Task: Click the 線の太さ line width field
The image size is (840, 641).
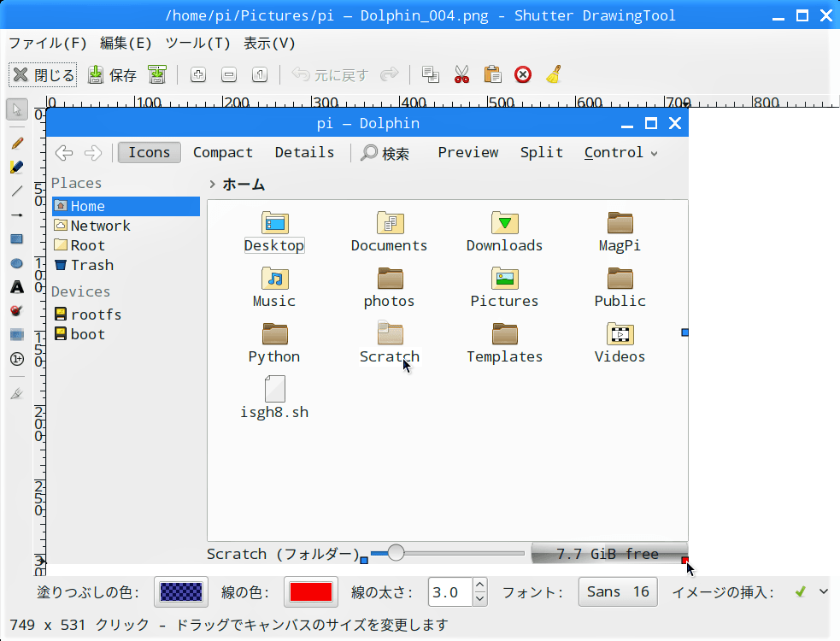Action: (x=450, y=592)
